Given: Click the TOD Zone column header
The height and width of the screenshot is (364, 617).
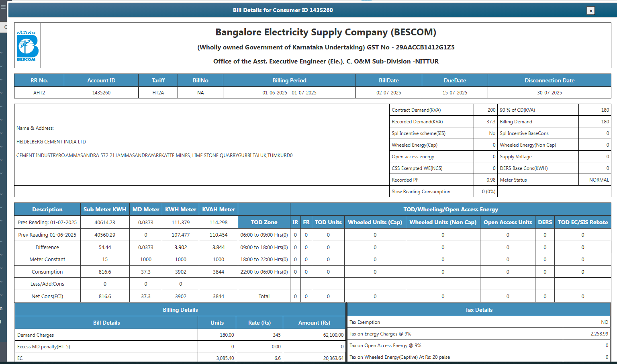Looking at the screenshot, I should 264,222.
